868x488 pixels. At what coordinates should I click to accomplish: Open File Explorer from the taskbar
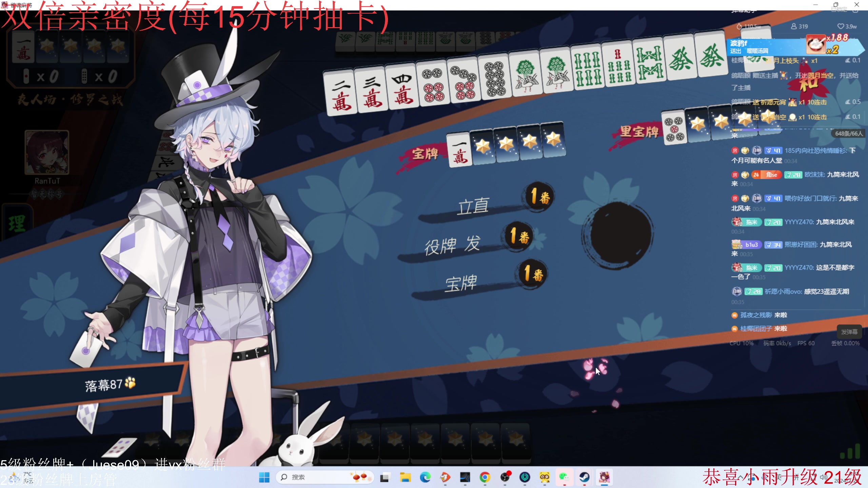pyautogui.click(x=405, y=477)
